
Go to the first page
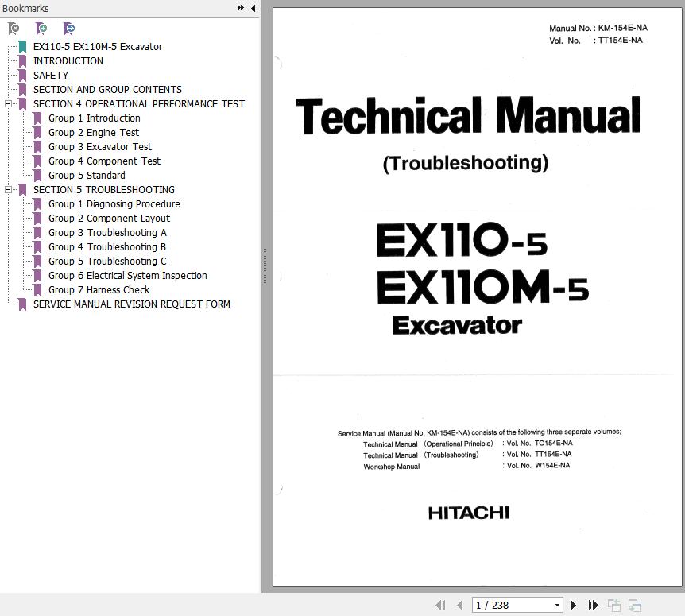coord(440,605)
